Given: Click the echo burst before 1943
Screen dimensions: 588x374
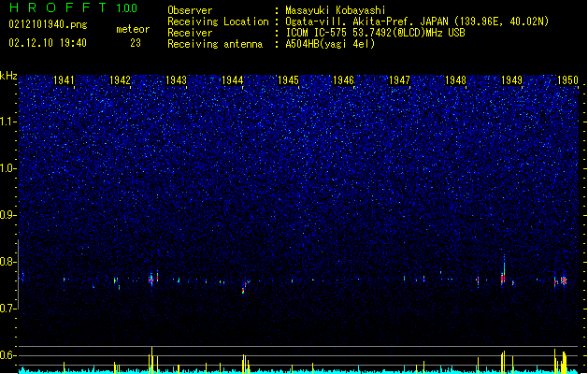Looking at the screenshot, I should [151, 279].
